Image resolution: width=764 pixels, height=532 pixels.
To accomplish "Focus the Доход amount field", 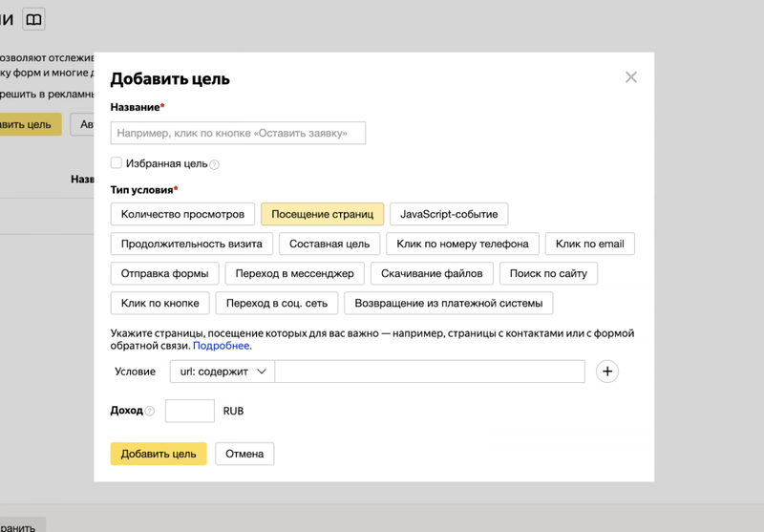I will (x=189, y=412).
